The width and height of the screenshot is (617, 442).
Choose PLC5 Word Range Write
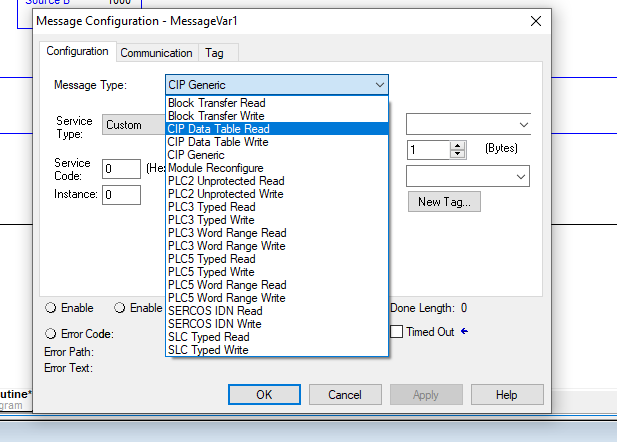pyautogui.click(x=277, y=298)
